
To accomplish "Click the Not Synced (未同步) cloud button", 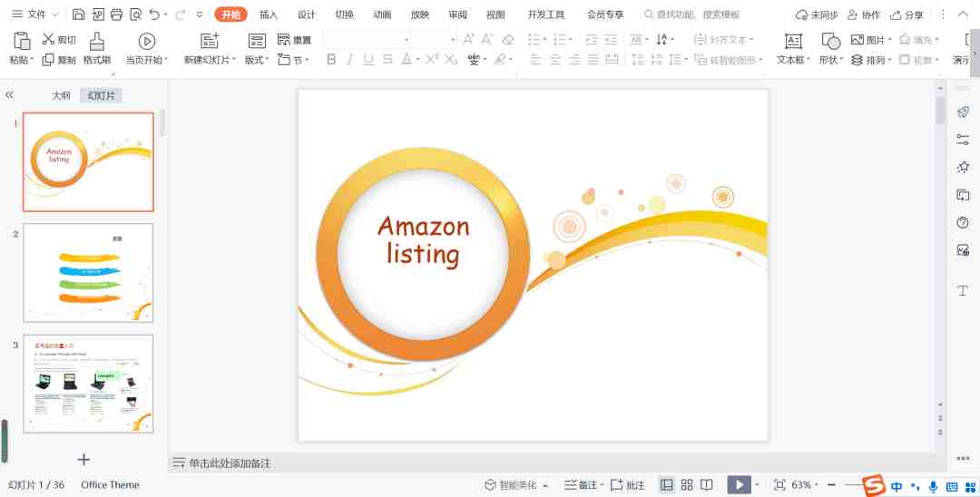I will coord(817,15).
